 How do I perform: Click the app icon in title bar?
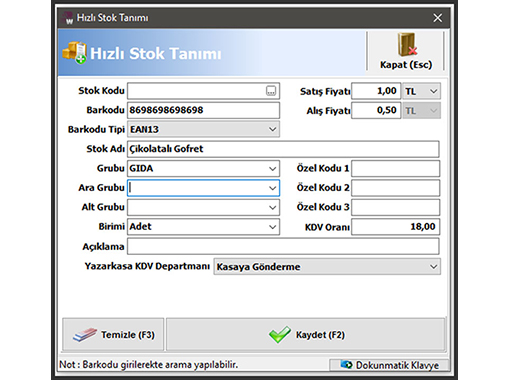68,18
